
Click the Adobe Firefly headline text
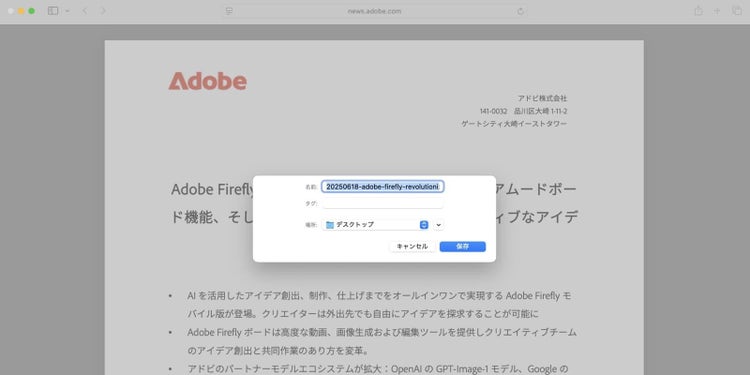click(375, 203)
